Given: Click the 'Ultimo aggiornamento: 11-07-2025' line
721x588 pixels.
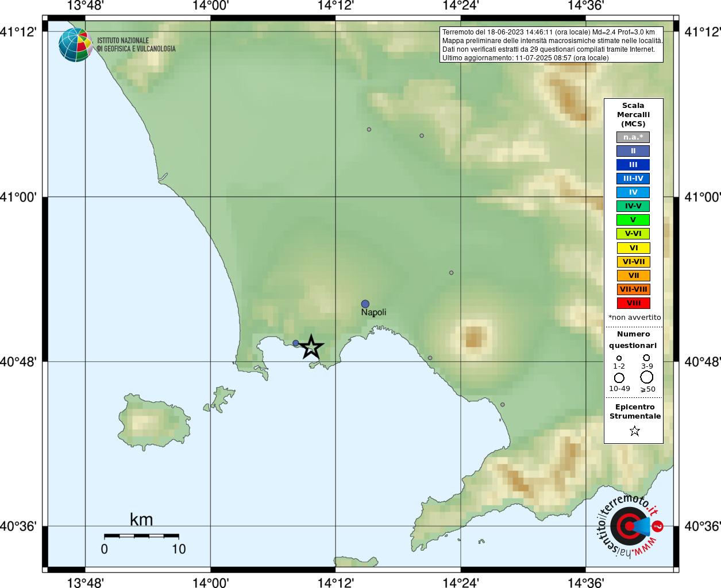Looking at the screenshot, I should (x=526, y=58).
